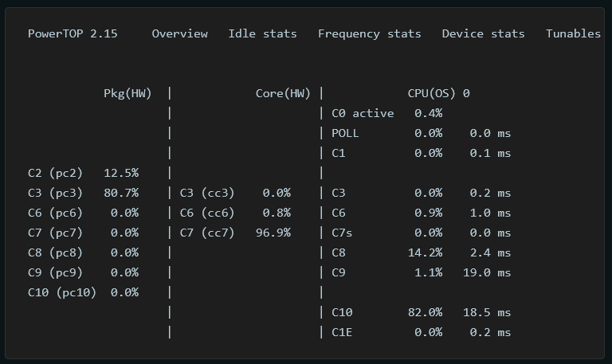Open the Idle stats tab
Image resolution: width=612 pixels, height=364 pixels.
[262, 34]
